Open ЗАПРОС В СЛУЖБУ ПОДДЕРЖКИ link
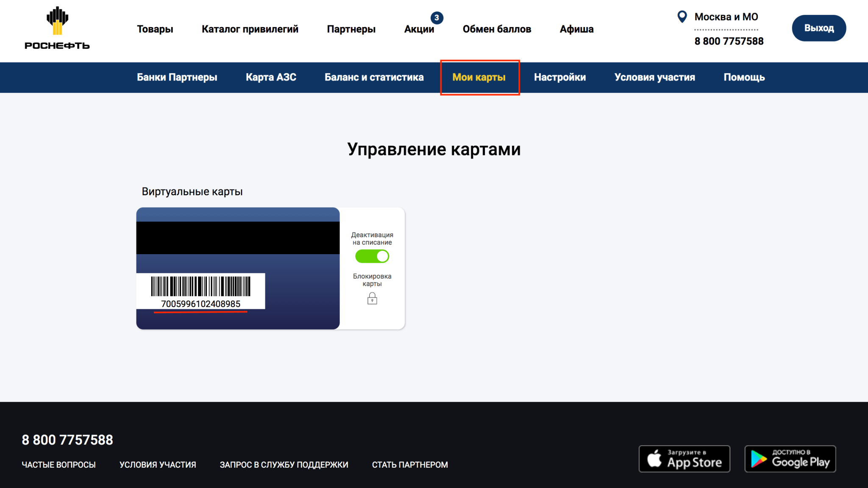Viewport: 868px width, 488px height. [284, 465]
